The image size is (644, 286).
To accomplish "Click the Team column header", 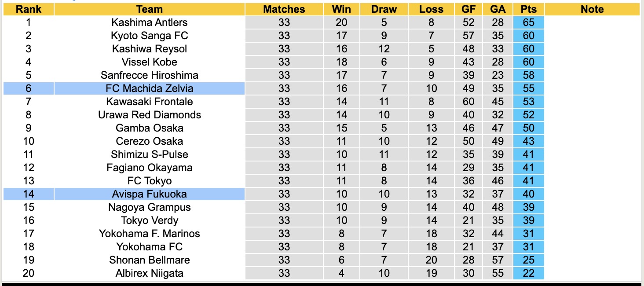I will [150, 9].
